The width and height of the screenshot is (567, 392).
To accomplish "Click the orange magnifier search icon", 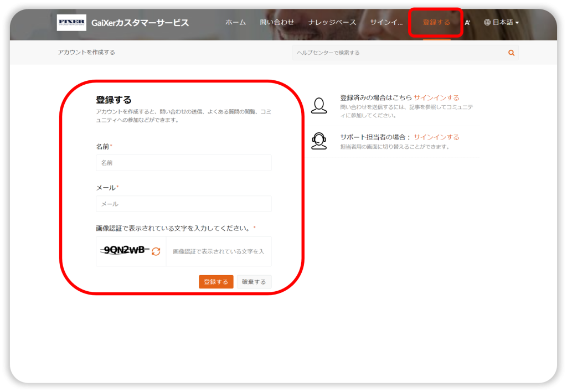I will [511, 53].
